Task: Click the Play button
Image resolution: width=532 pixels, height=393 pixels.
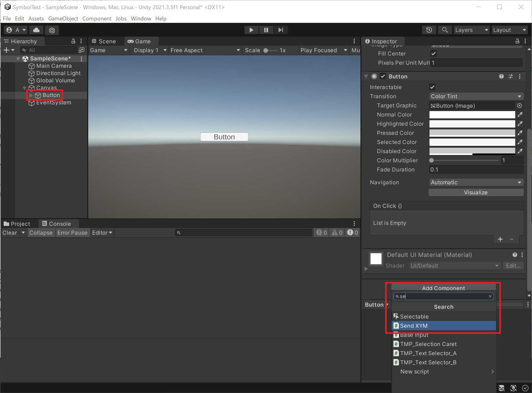Action: (x=251, y=30)
